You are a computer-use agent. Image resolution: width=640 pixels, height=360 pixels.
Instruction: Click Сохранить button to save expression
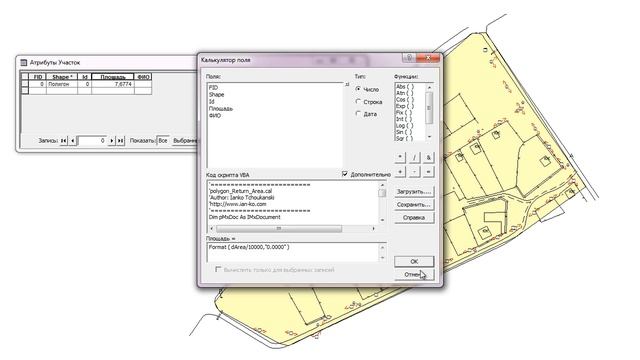tap(414, 204)
